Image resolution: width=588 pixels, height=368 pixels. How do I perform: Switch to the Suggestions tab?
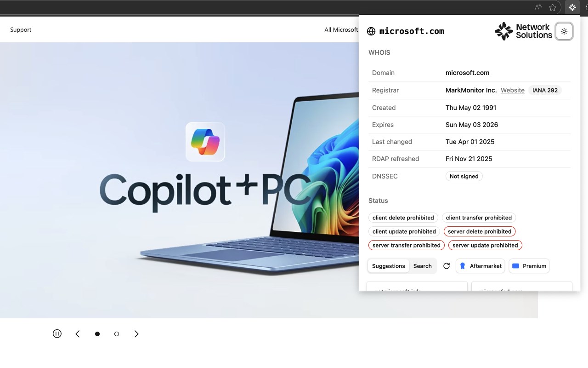click(x=389, y=266)
